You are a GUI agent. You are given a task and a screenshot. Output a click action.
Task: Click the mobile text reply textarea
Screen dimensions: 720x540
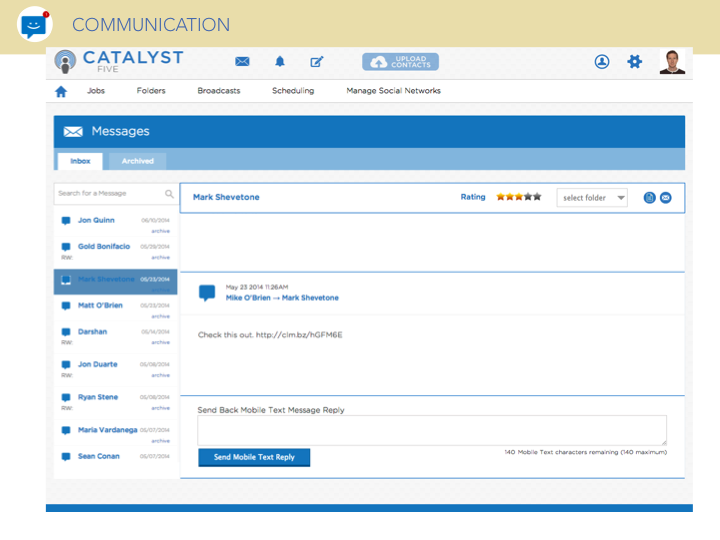pos(432,430)
